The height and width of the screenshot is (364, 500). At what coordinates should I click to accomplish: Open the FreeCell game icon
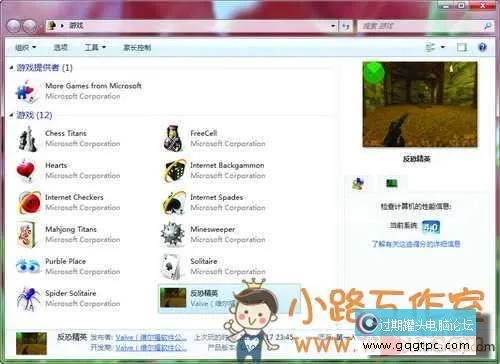(x=173, y=138)
